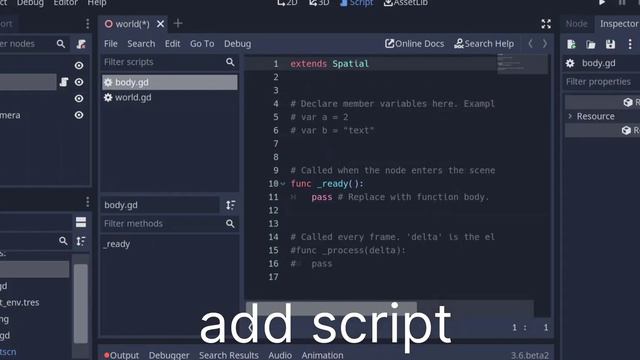Image resolution: width=640 pixels, height=360 pixels.
Task: Select body.gd in script list
Action: (x=169, y=82)
